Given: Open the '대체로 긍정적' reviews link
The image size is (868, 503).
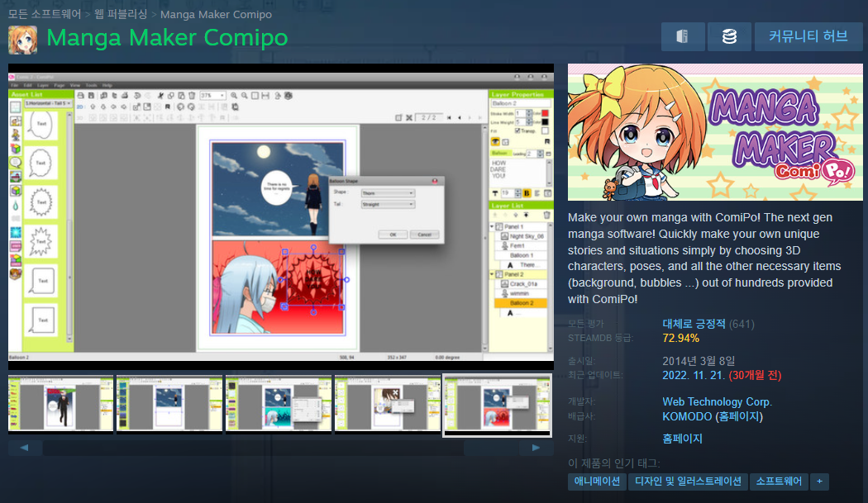Looking at the screenshot, I should point(694,324).
